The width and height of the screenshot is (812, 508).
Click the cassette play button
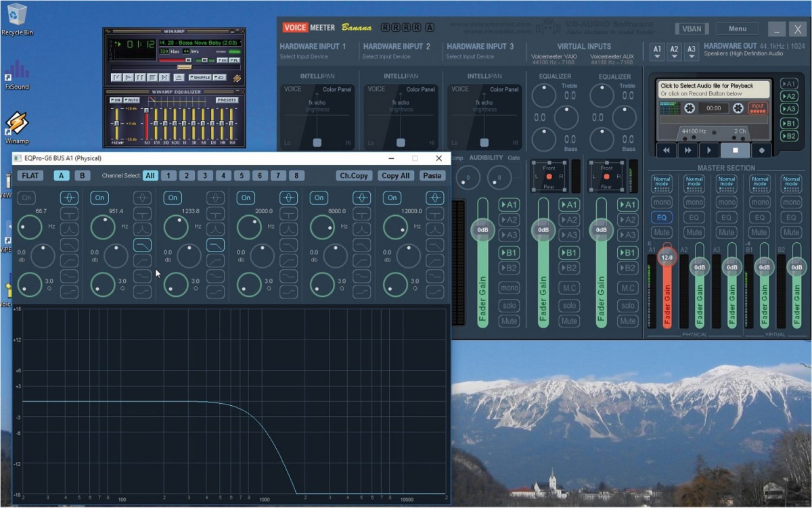click(x=708, y=150)
